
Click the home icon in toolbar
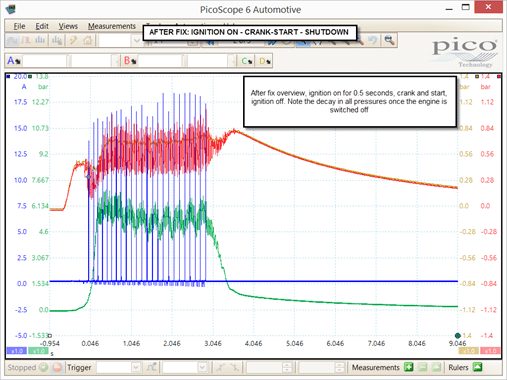tap(88, 41)
